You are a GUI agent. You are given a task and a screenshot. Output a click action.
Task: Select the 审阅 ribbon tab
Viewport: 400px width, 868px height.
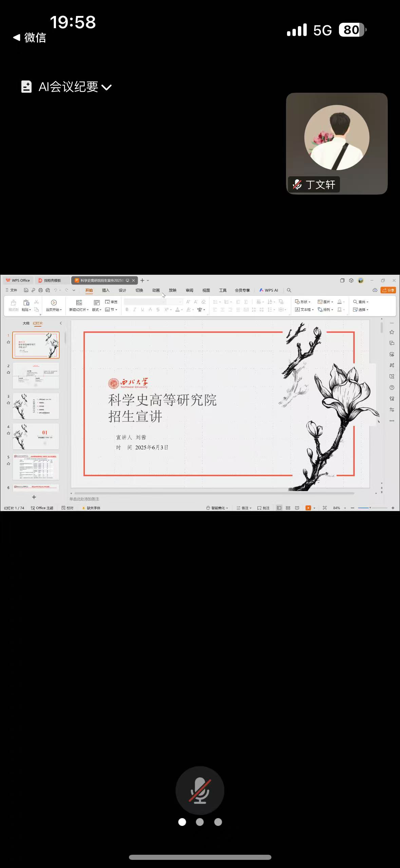coord(189,290)
